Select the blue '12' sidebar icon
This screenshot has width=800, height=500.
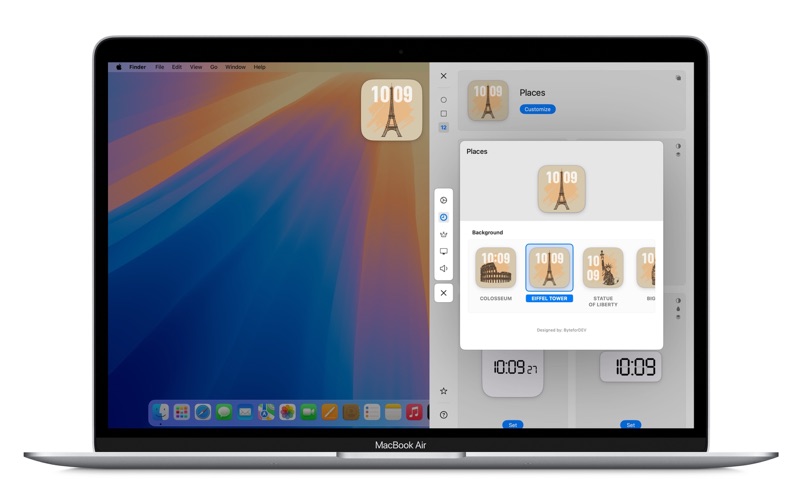click(x=443, y=128)
